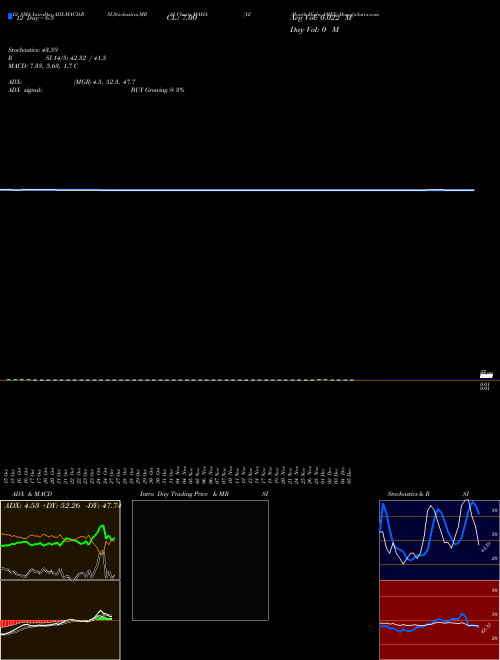Click the 'MACD: 7.33, 5.63, 1.7 C' line

tap(43, 66)
